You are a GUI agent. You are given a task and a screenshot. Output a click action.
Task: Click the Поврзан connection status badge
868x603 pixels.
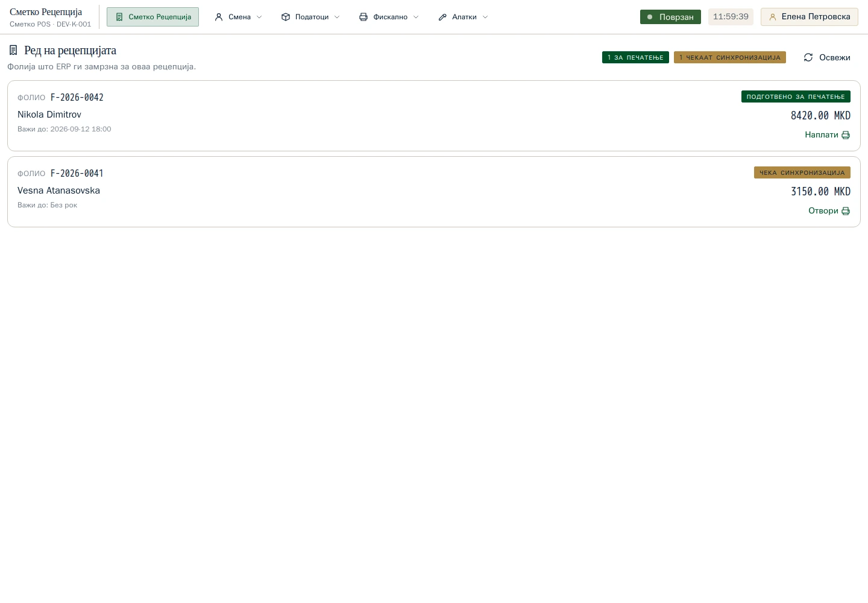(x=670, y=17)
